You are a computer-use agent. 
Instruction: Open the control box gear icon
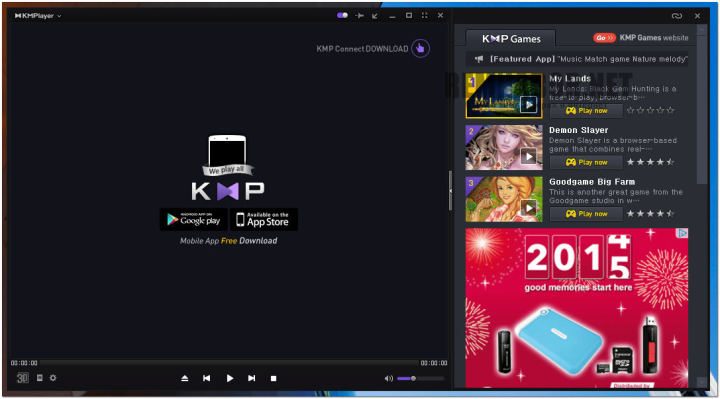coord(53,378)
